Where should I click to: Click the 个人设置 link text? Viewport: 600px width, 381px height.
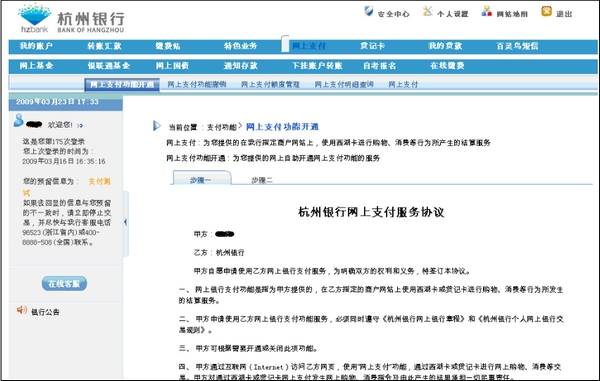click(x=453, y=14)
